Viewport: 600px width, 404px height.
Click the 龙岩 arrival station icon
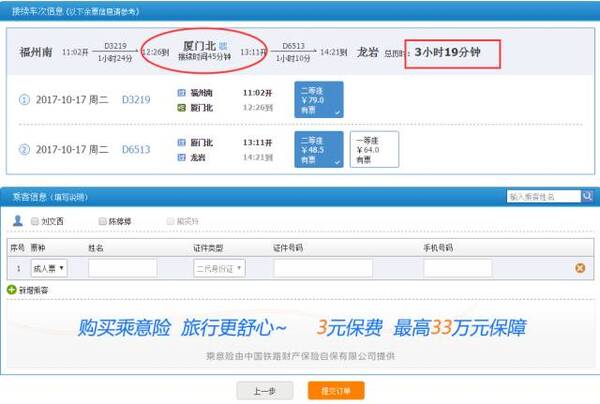[182, 157]
